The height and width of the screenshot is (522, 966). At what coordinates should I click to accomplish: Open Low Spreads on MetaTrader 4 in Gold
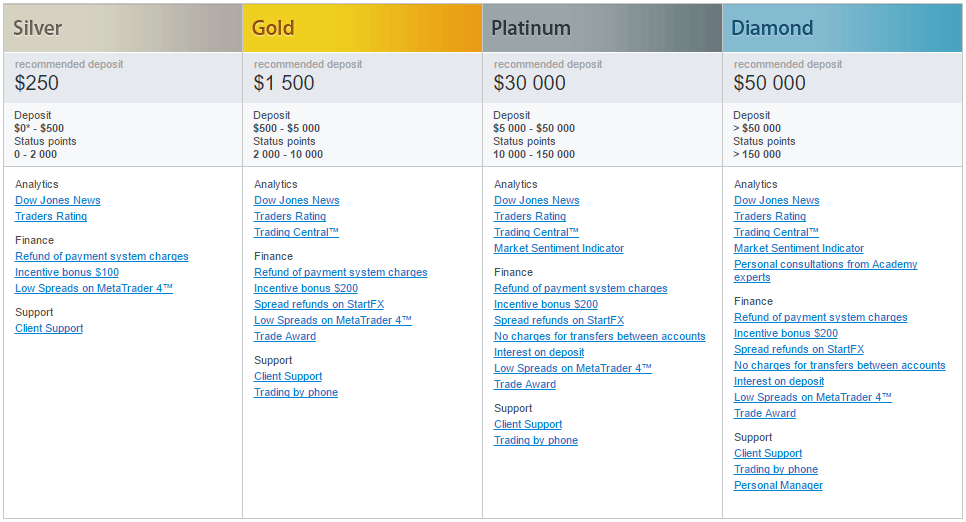333,320
